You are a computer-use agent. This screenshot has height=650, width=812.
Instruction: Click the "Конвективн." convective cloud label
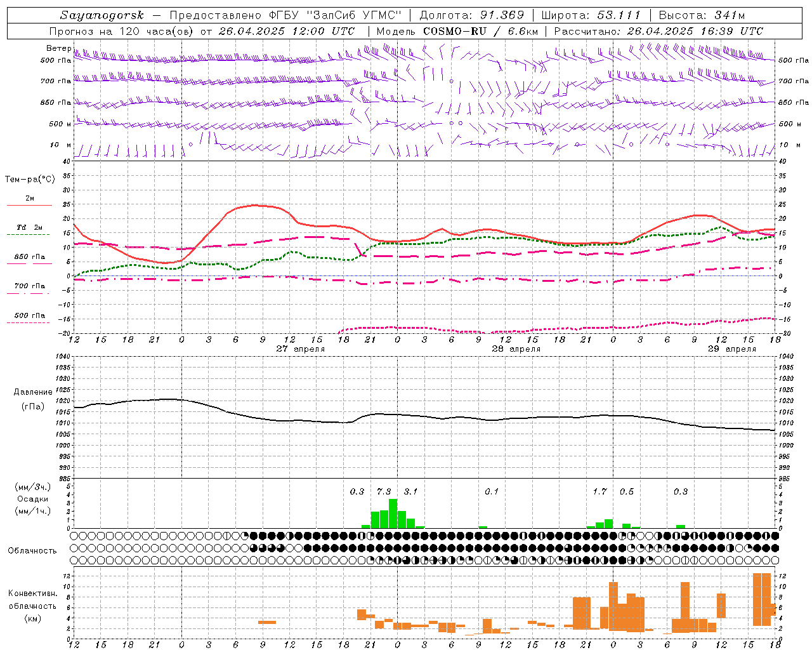click(x=32, y=594)
